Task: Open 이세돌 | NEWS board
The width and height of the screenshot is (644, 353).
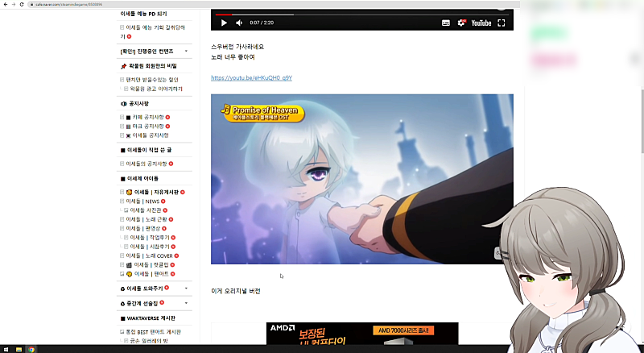Action: 142,201
